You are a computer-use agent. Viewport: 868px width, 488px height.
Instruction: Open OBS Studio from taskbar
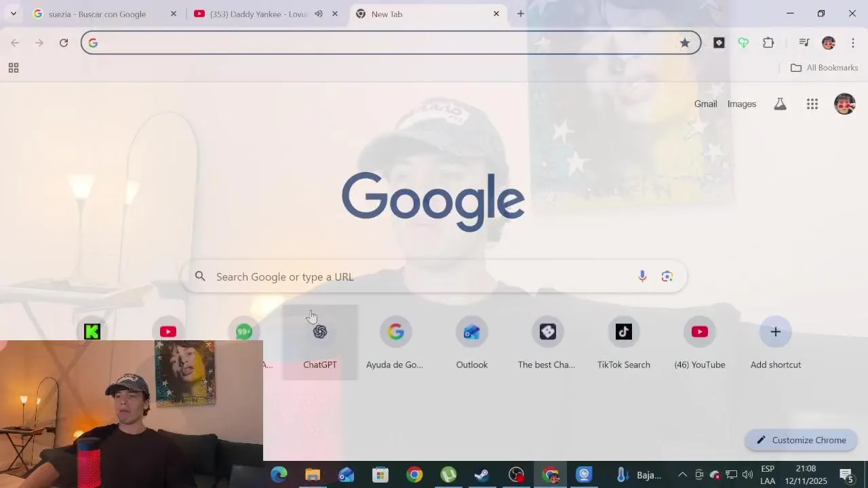point(516,474)
